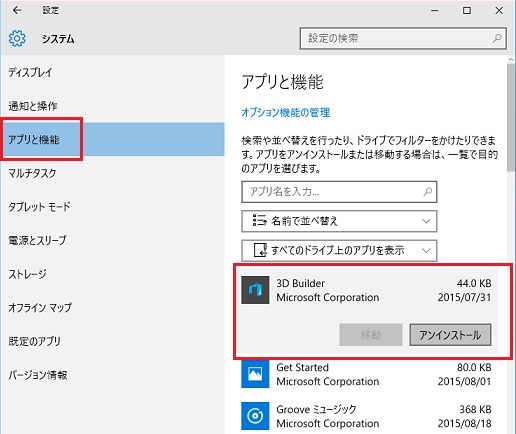Image resolution: width=516 pixels, height=434 pixels.
Task: Click drive icon beside すべてのドライブ上のアプリを表示
Action: 260,250
